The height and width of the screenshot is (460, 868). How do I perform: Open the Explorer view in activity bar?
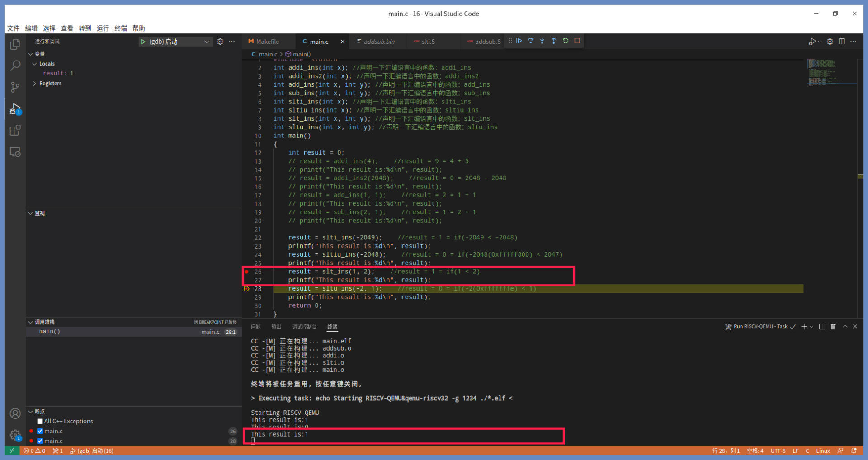(15, 44)
